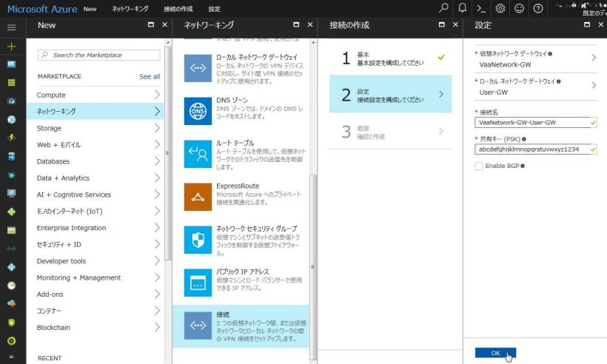Open the settings gear icon
The height and width of the screenshot is (364, 607).
pyautogui.click(x=500, y=8)
